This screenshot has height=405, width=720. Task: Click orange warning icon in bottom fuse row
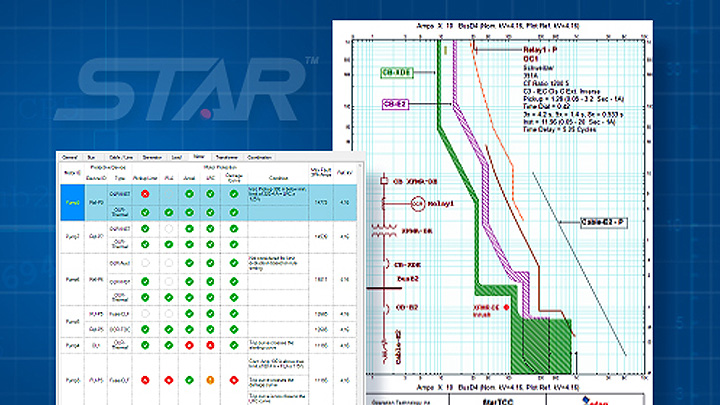pyautogui.click(x=210, y=380)
